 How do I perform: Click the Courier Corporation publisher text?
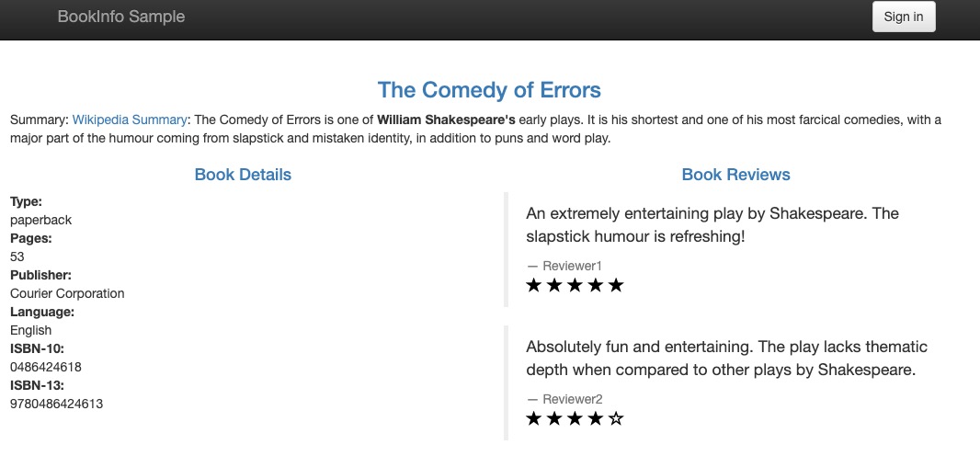[67, 293]
